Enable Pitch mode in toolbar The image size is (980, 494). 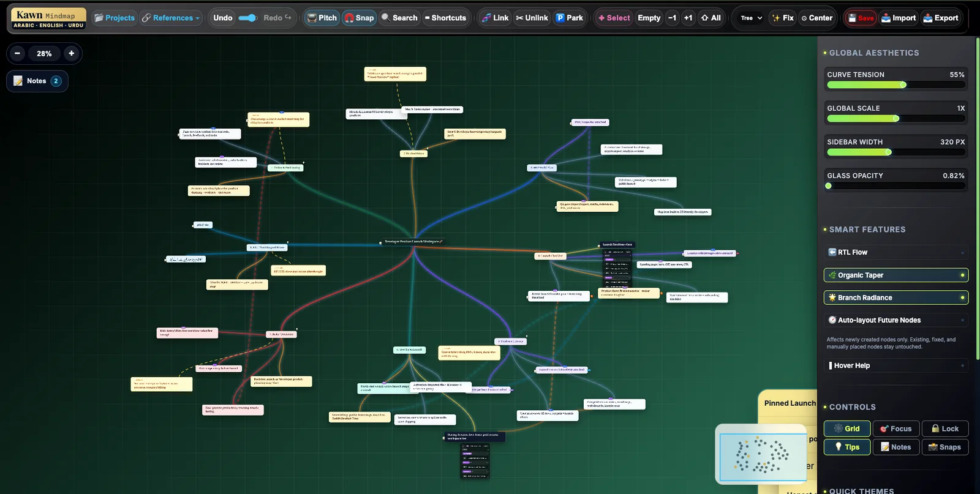click(322, 18)
